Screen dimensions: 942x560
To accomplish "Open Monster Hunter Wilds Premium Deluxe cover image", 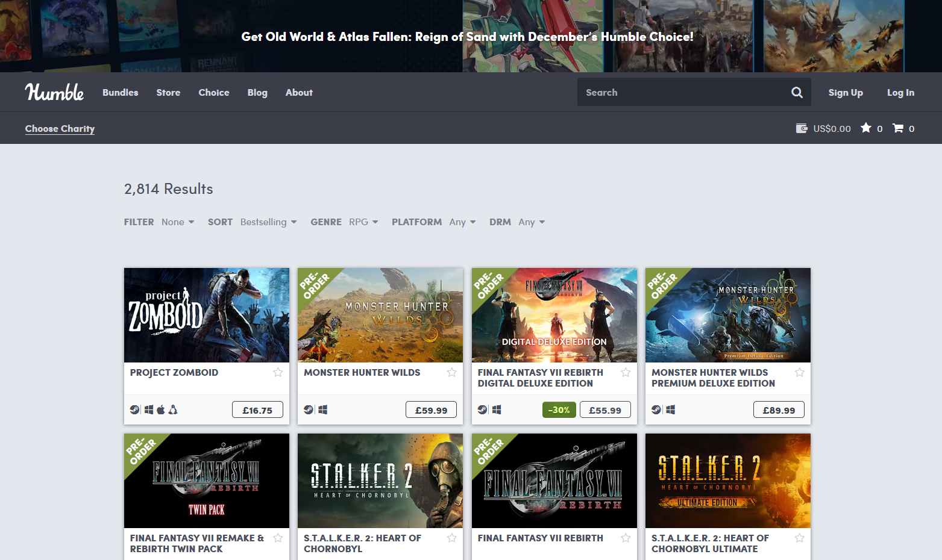I will click(x=728, y=315).
